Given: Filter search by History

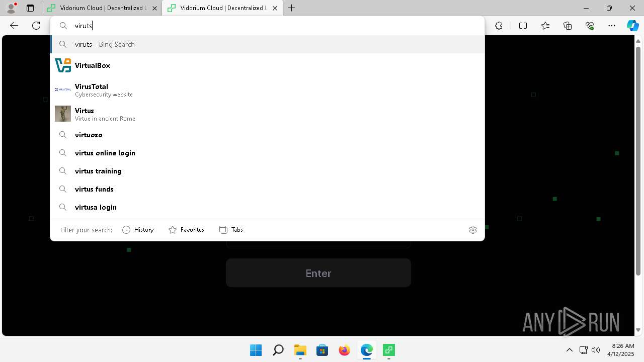Looking at the screenshot, I should [138, 230].
